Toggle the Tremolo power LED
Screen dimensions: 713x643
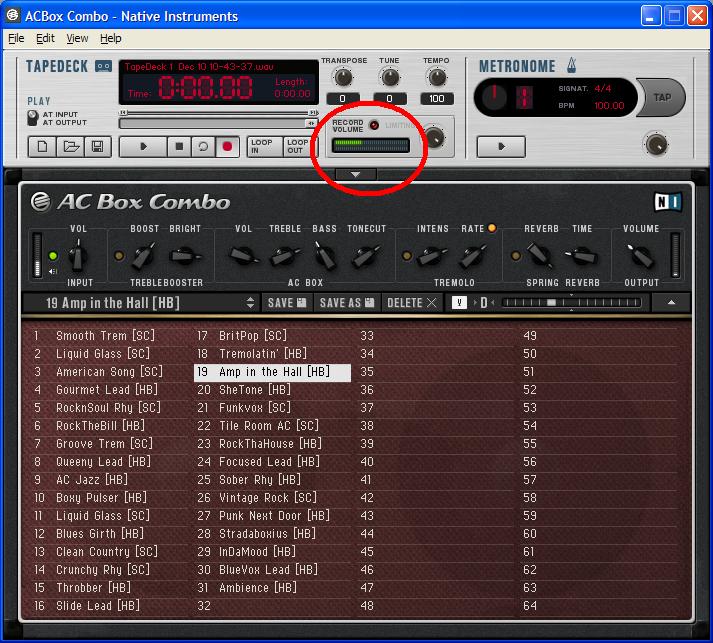click(407, 256)
